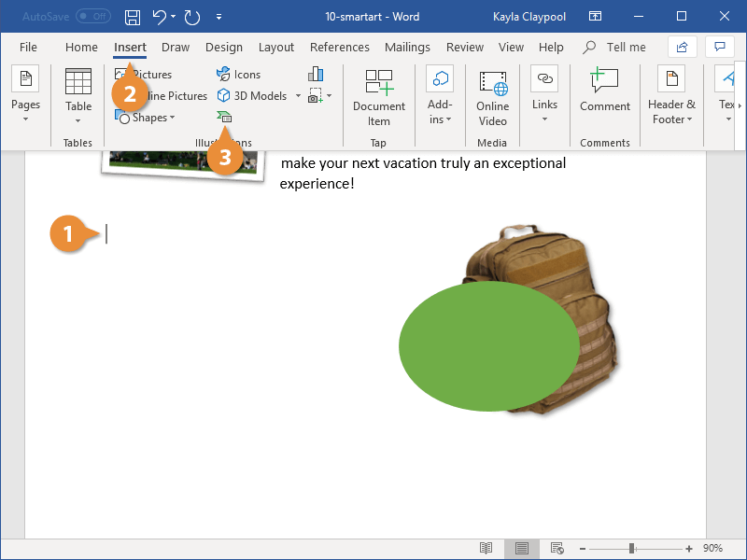This screenshot has height=560, width=747.
Task: Toggle AutoSave on
Action: point(94,16)
